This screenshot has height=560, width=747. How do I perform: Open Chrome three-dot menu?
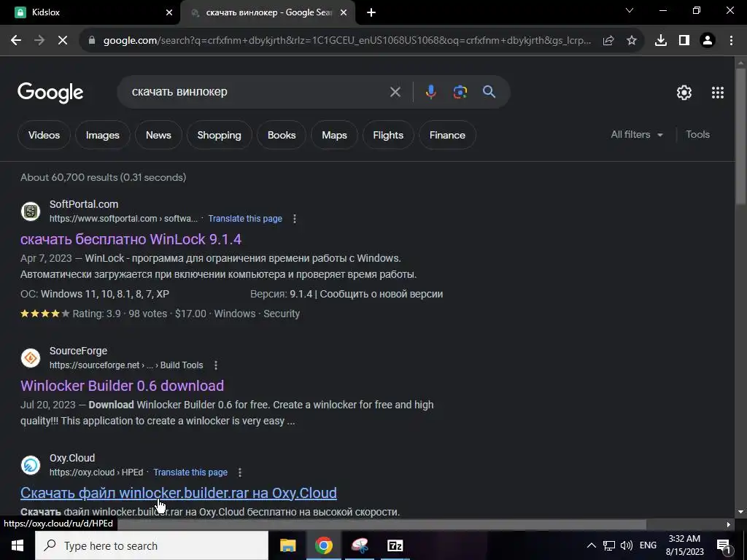click(731, 41)
